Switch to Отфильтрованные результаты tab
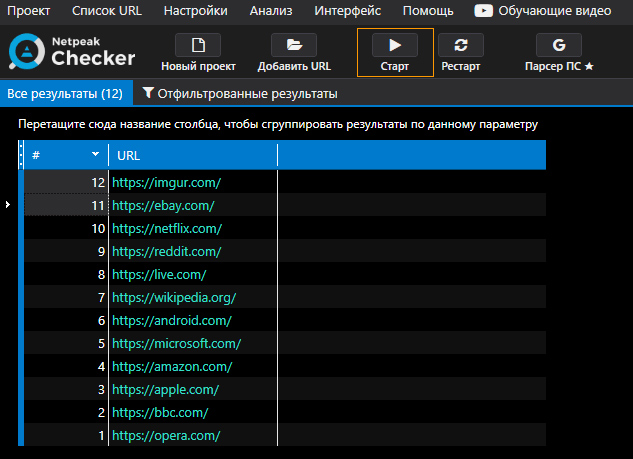The height and width of the screenshot is (459, 633). 240,93
